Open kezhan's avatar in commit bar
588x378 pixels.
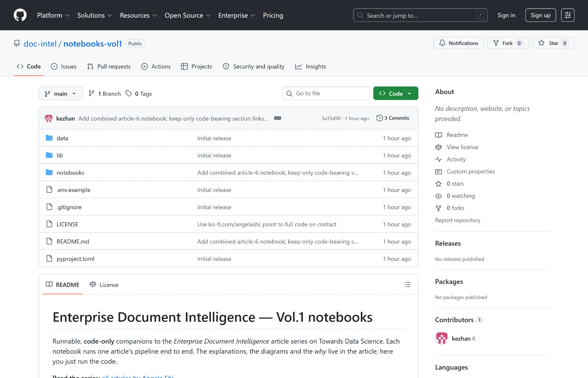pos(49,118)
